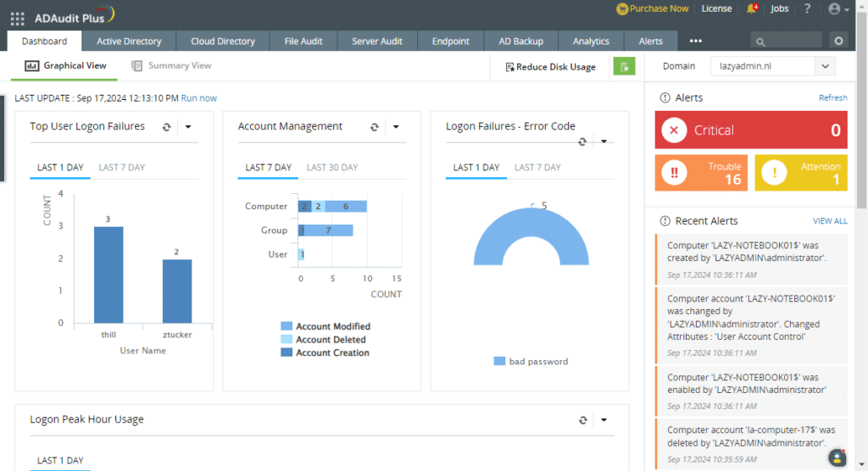Image resolution: width=868 pixels, height=471 pixels.
Task: Toggle the Account Creation legend entry
Action: click(x=325, y=352)
